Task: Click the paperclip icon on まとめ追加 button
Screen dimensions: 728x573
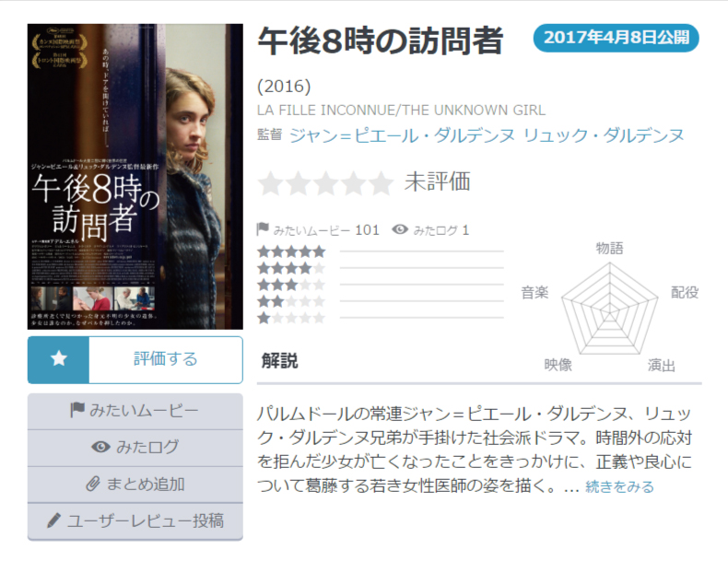Action: click(93, 484)
